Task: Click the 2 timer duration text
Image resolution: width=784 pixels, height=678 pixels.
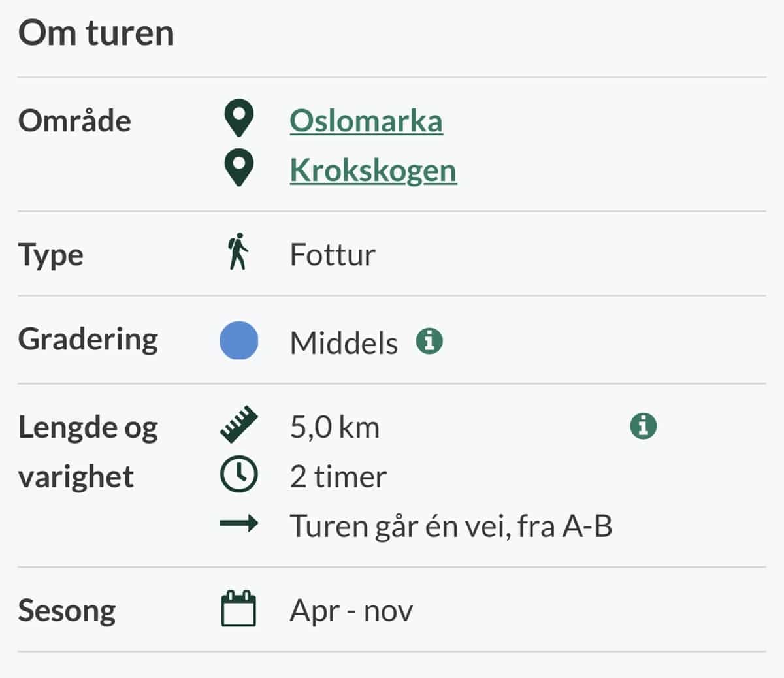Action: pos(338,477)
